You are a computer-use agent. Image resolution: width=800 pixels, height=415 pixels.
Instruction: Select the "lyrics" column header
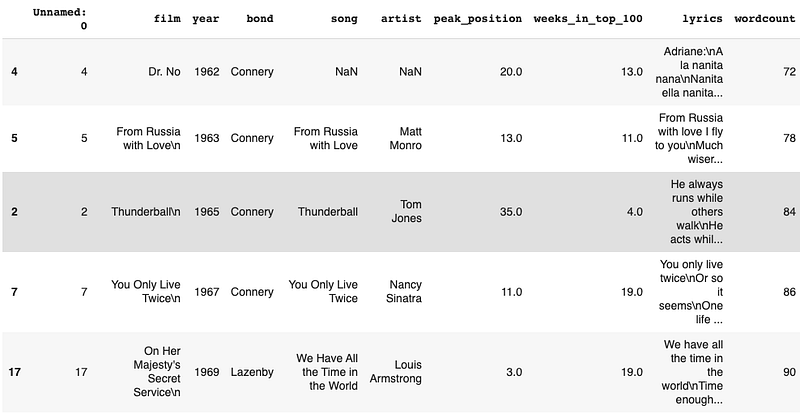pos(702,20)
